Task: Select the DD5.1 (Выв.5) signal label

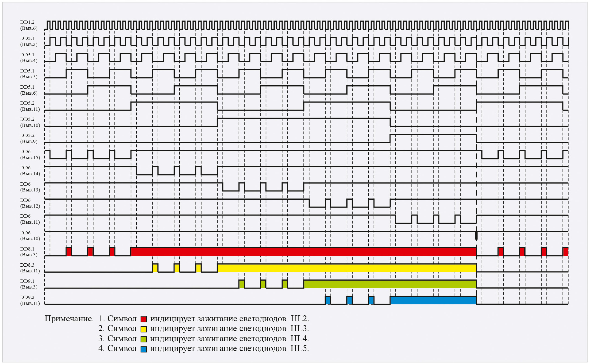Action: 29,74
